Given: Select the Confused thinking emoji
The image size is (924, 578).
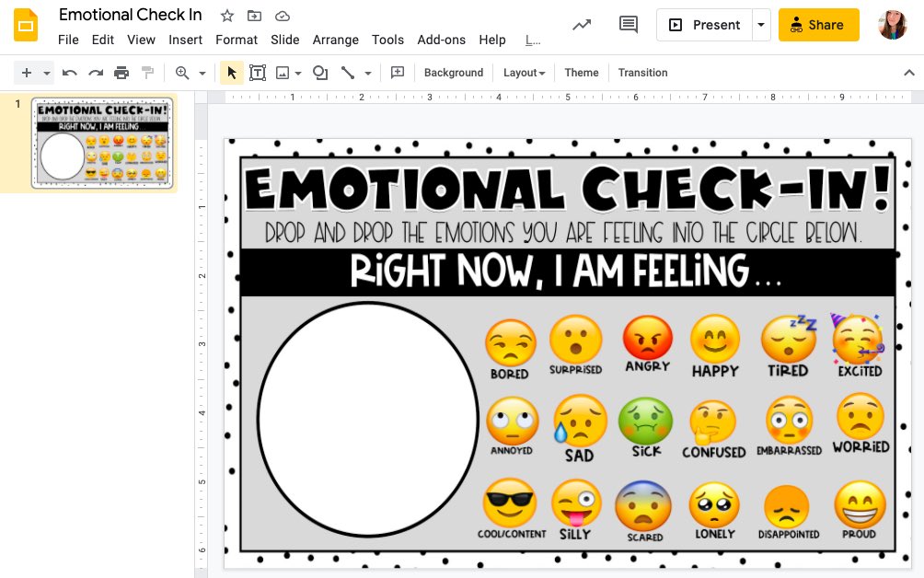Looking at the screenshot, I should pyautogui.click(x=713, y=423).
